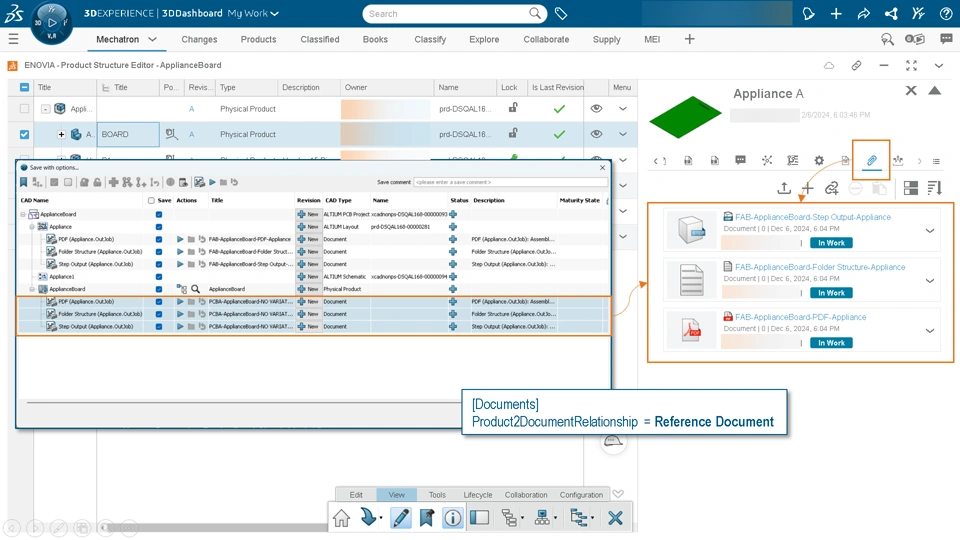Click the tag icon beside search
The height and width of the screenshot is (540, 960).
(x=561, y=13)
